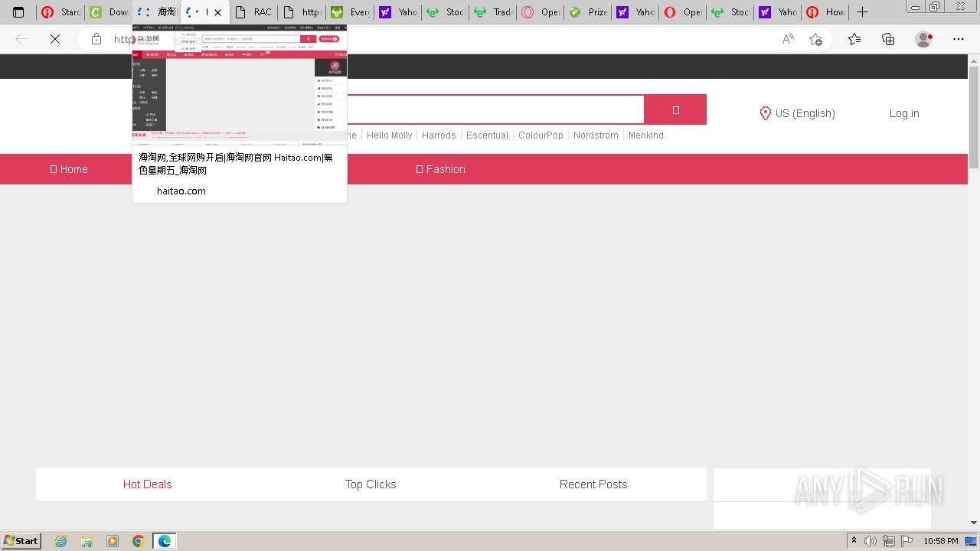Open the Menkind store link
980x551 pixels.
(x=646, y=135)
